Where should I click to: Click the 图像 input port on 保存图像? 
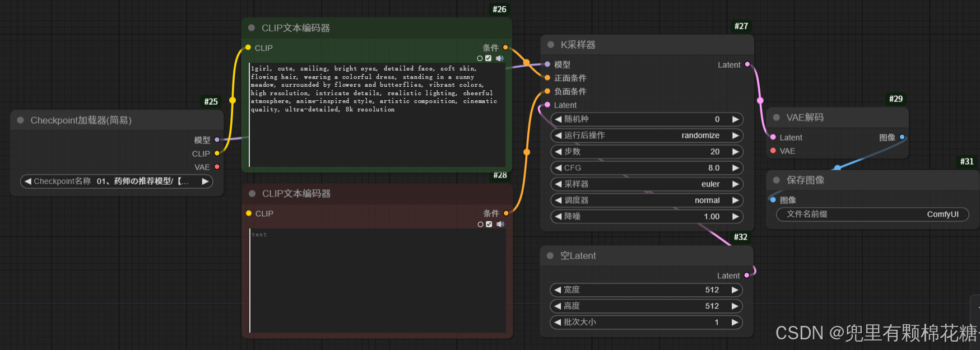773,200
